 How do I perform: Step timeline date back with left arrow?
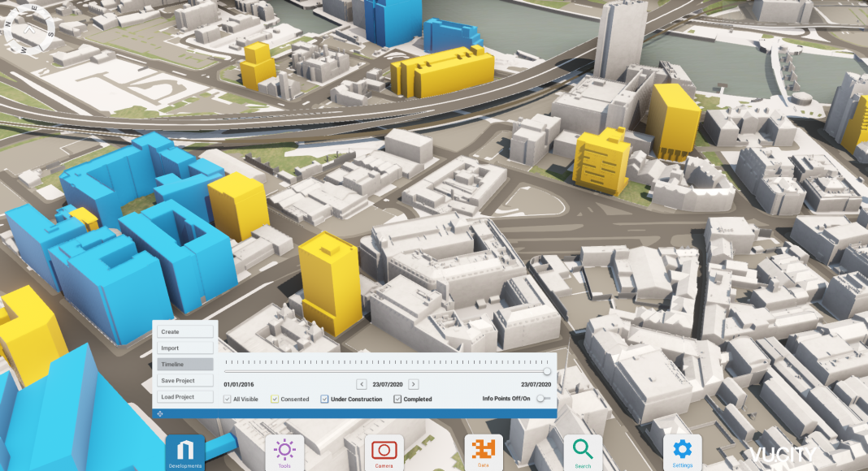(x=362, y=384)
